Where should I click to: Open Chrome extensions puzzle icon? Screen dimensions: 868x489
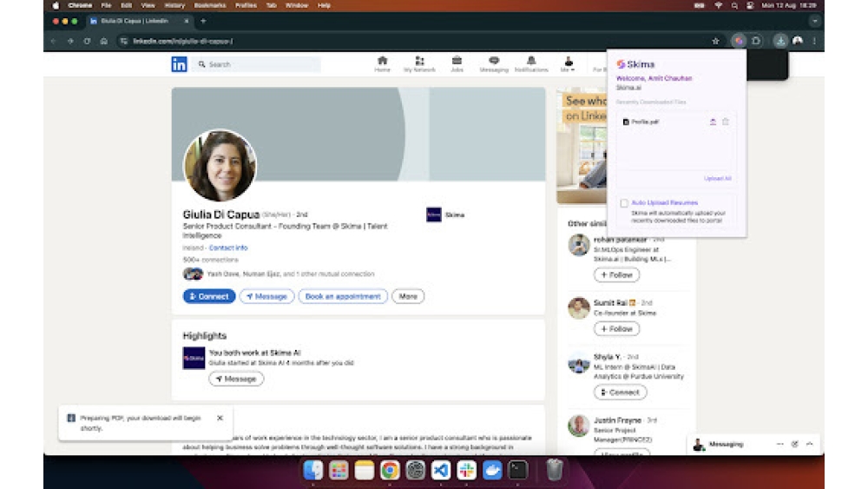(x=756, y=41)
